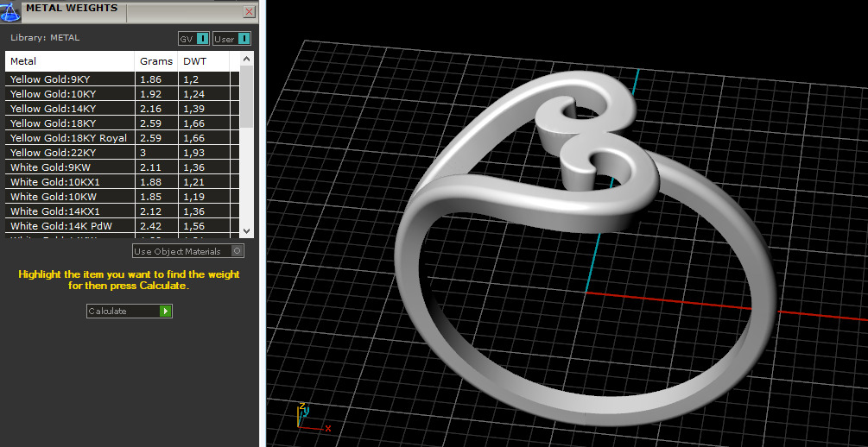Click the DWT value 1,56

(x=193, y=226)
